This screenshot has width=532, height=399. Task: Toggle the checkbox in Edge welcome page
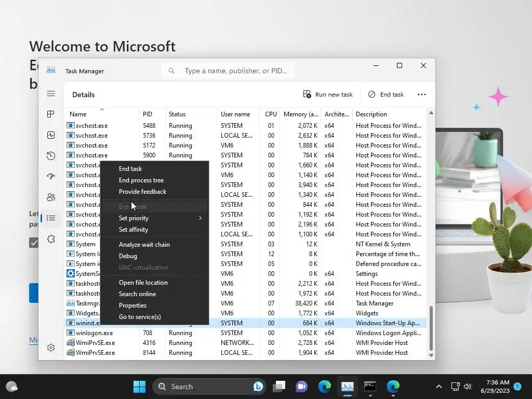34,243
